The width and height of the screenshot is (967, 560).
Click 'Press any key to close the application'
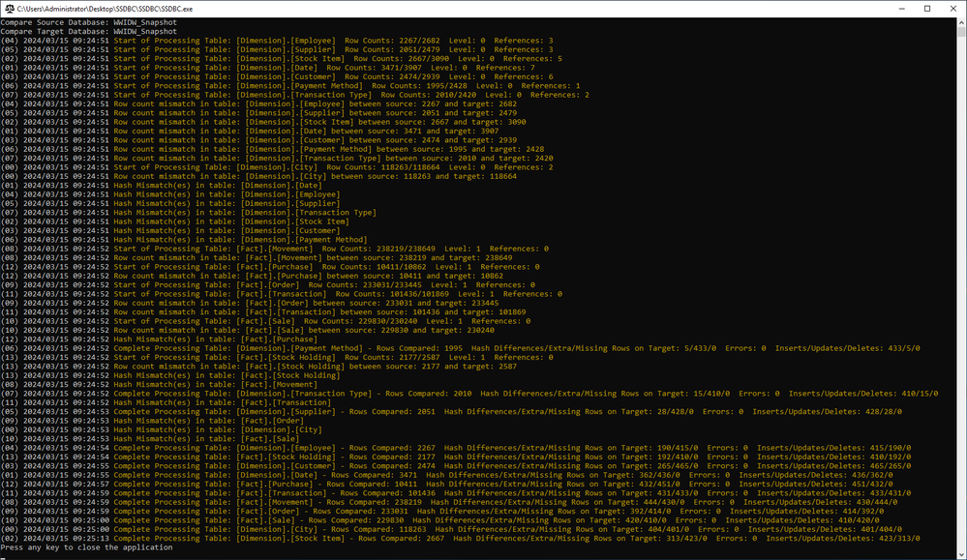(86, 547)
